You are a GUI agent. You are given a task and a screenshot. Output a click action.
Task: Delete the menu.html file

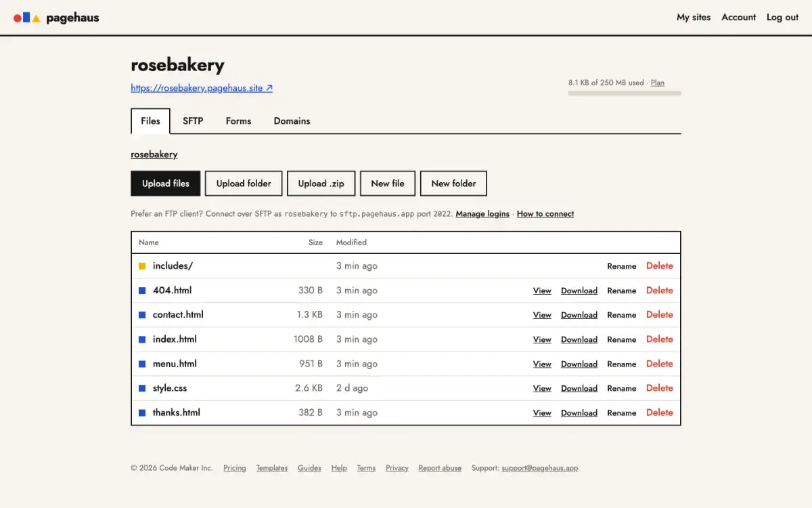[660, 364]
